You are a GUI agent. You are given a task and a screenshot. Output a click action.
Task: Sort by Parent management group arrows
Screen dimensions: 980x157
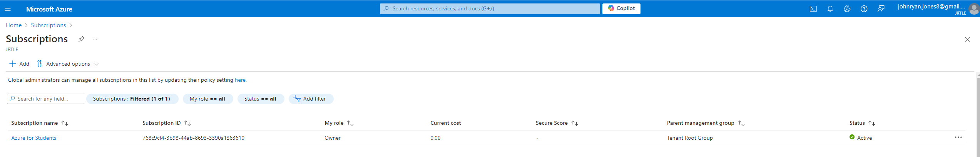pos(741,123)
